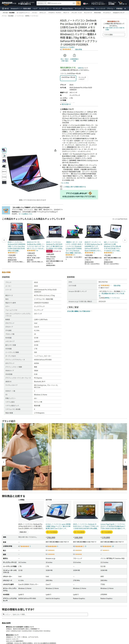Open rating breakdown arrow in 登録情報 table
This screenshot has width=129, height=644.
click(111, 285)
